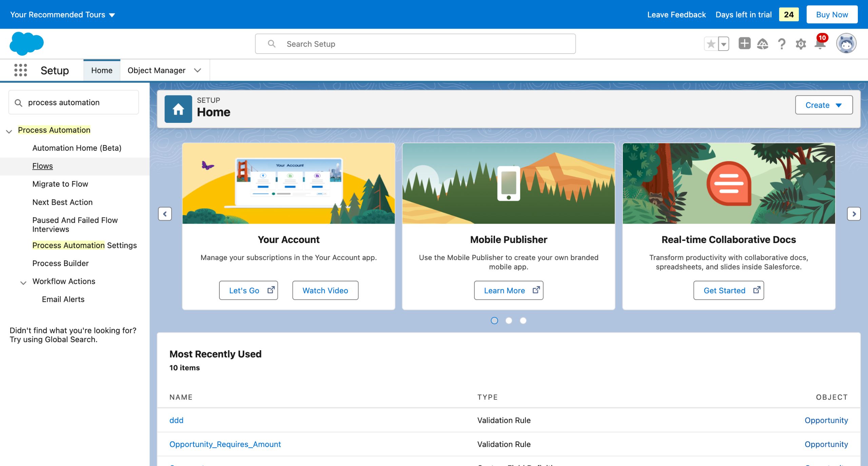Open the notifications bell icon
This screenshot has width=868, height=466.
[x=820, y=44]
